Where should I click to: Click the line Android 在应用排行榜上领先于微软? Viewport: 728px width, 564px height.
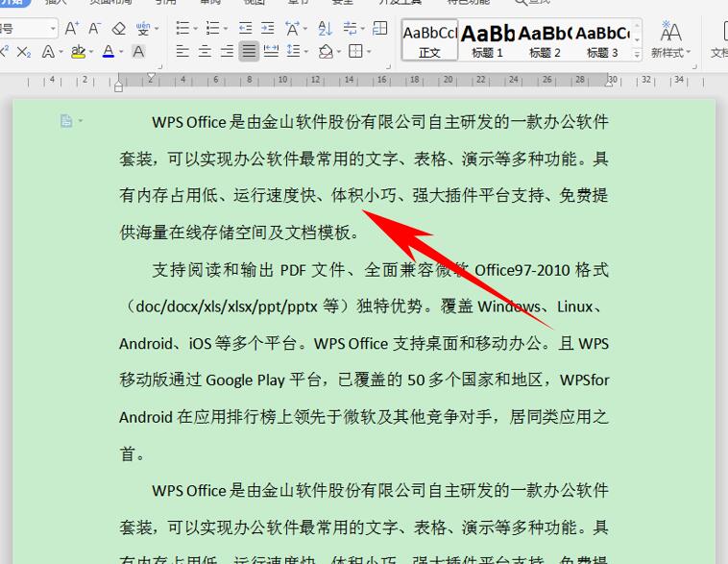pyautogui.click(x=364, y=417)
